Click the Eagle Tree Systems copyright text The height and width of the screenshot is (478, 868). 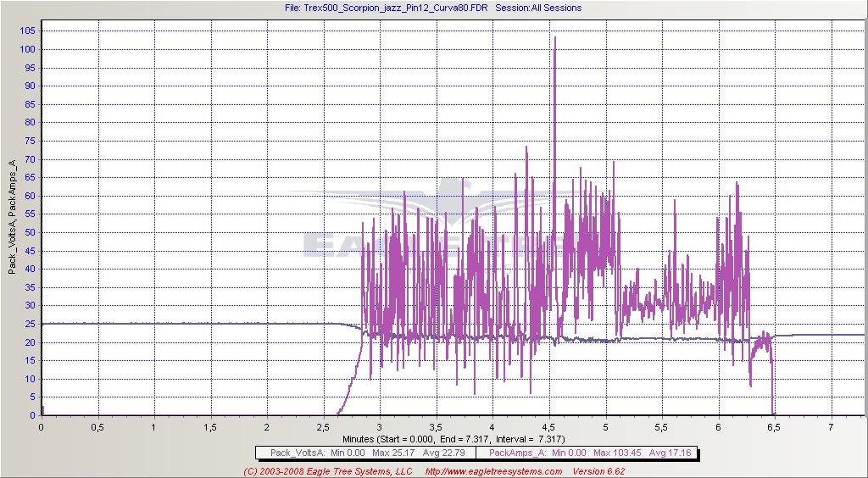click(328, 471)
